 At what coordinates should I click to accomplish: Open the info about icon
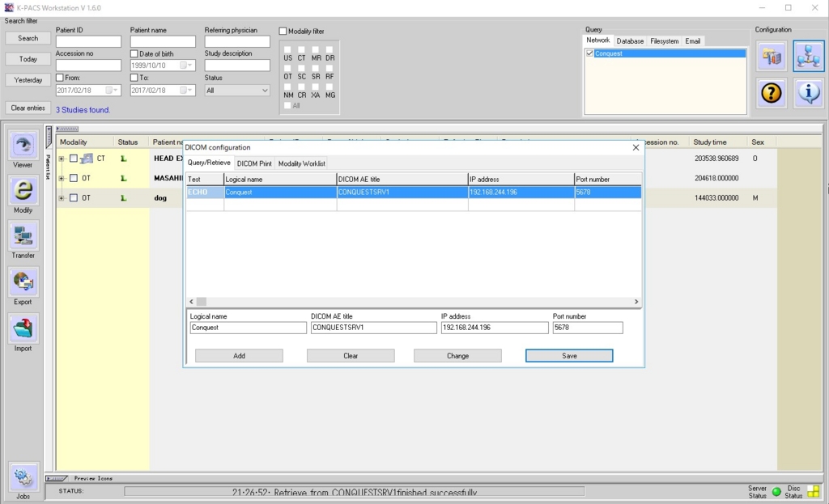809,93
